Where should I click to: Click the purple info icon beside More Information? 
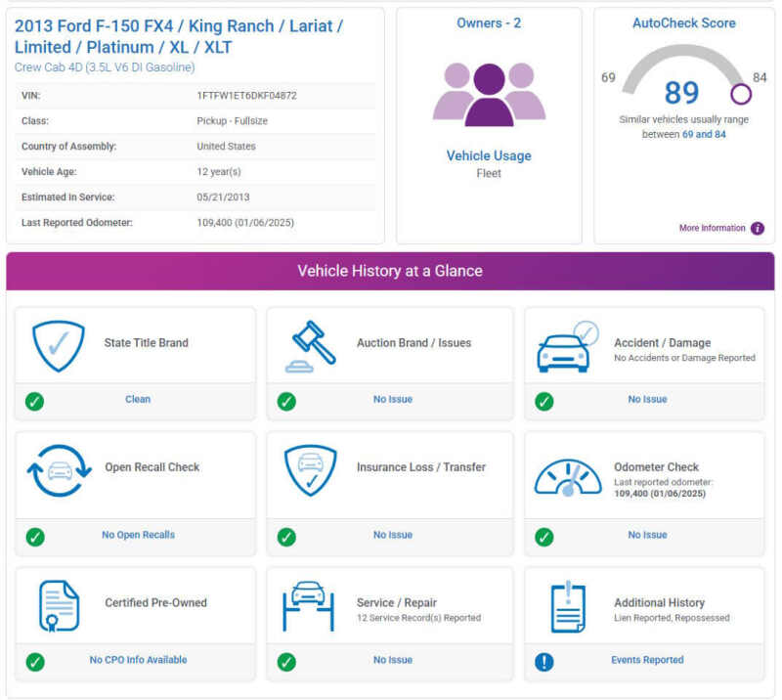(758, 229)
